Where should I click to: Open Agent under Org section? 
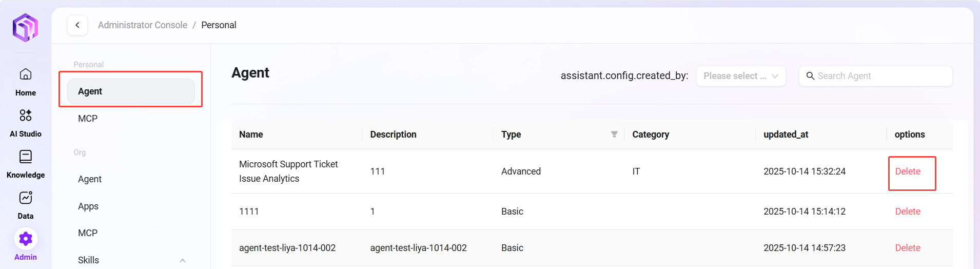pyautogui.click(x=90, y=179)
